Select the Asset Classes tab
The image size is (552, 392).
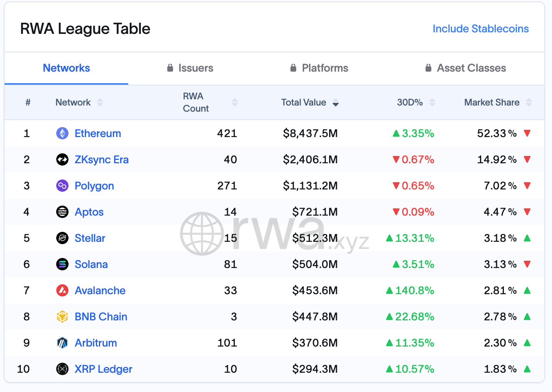pos(465,68)
